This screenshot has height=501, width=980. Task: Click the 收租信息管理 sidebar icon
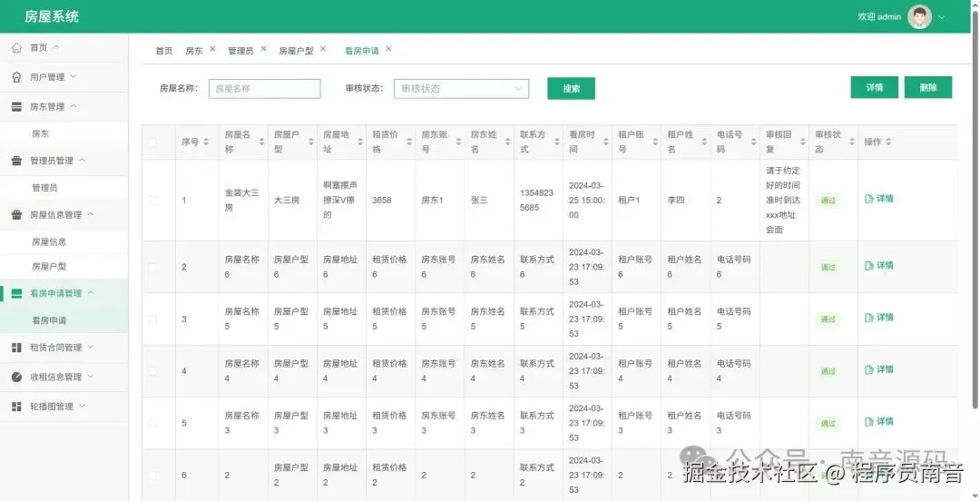click(17, 377)
